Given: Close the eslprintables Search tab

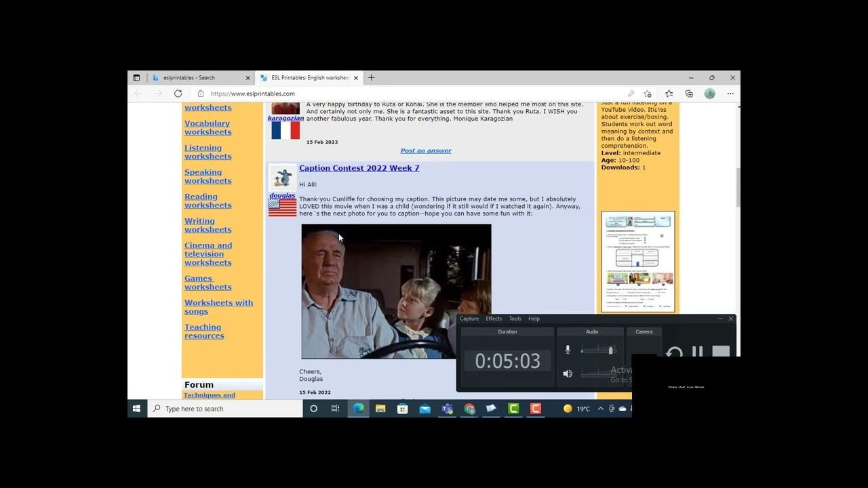Looking at the screenshot, I should tap(248, 78).
